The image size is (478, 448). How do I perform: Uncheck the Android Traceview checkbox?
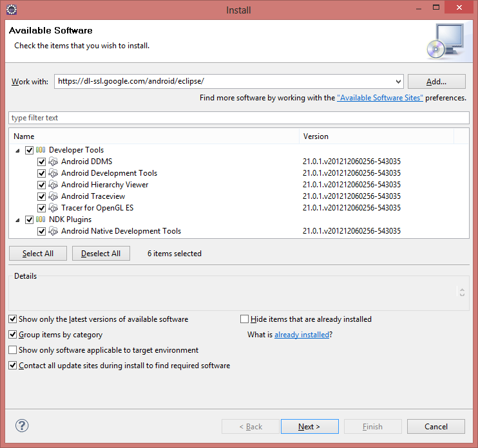point(42,196)
